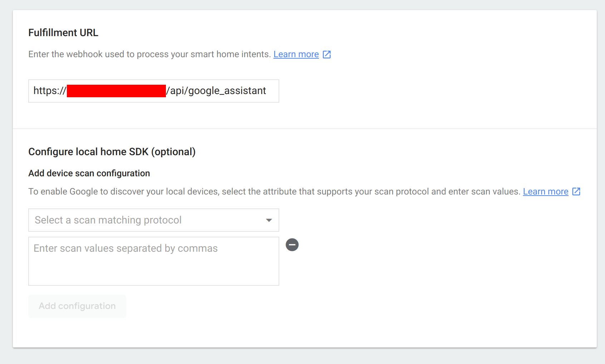Open Learn more about device scan configuration
Screen dimensions: 605x364
(x=545, y=191)
